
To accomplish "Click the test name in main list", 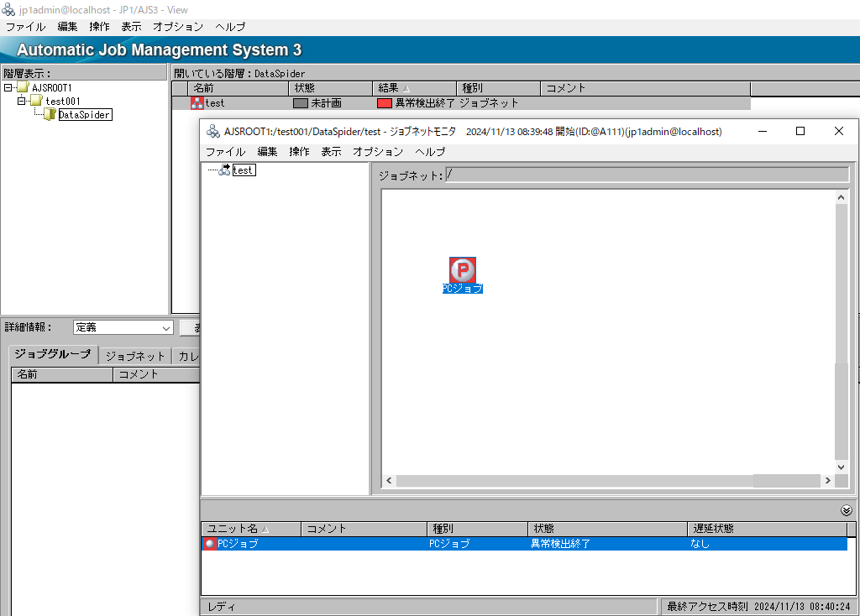I will coord(214,103).
